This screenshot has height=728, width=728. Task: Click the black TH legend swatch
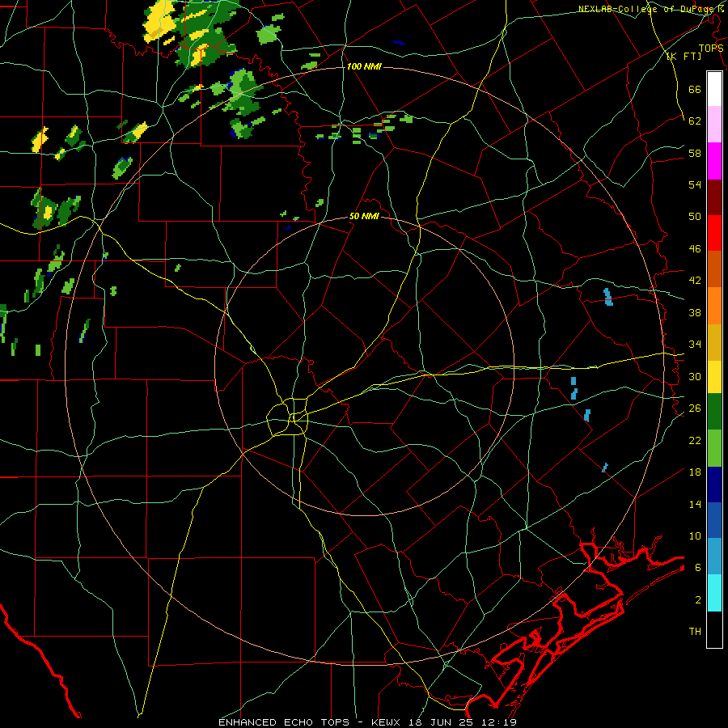[x=714, y=629]
